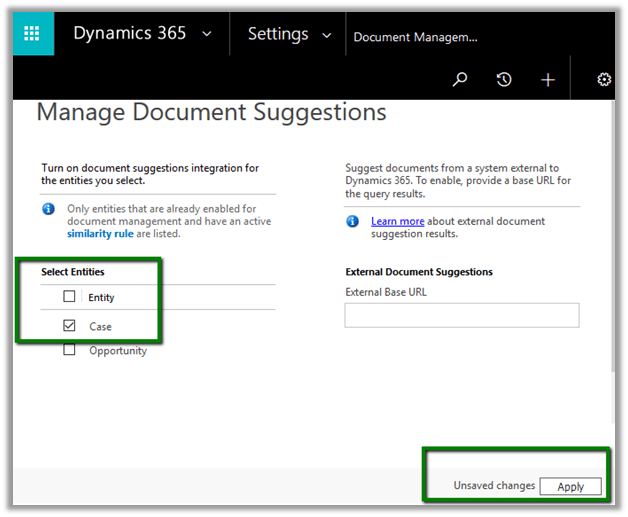Viewport: 628px width, 517px height.
Task: Follow the 'similarity rule' link
Action: (x=100, y=234)
